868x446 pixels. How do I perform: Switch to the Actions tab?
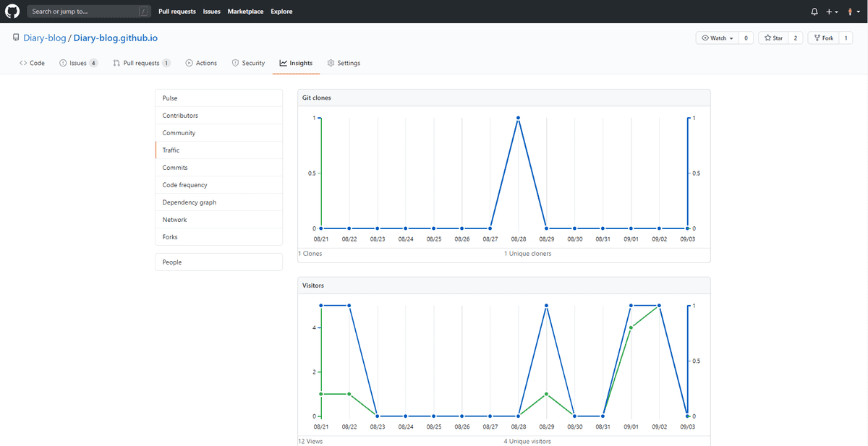201,63
